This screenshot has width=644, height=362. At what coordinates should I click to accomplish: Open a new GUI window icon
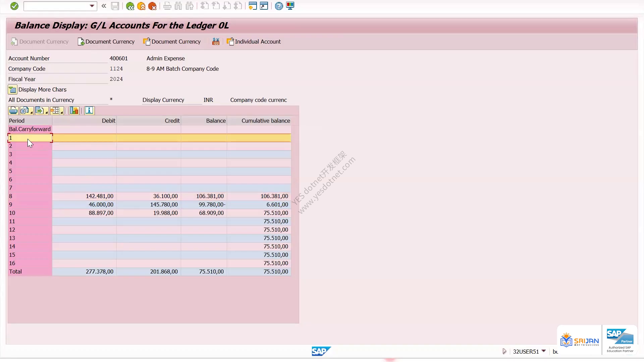point(253,6)
